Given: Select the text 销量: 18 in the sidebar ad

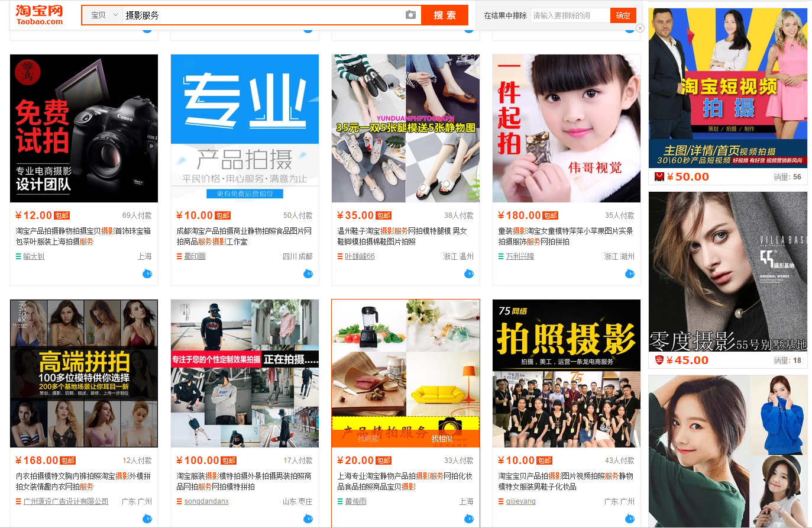Looking at the screenshot, I should tap(787, 360).
